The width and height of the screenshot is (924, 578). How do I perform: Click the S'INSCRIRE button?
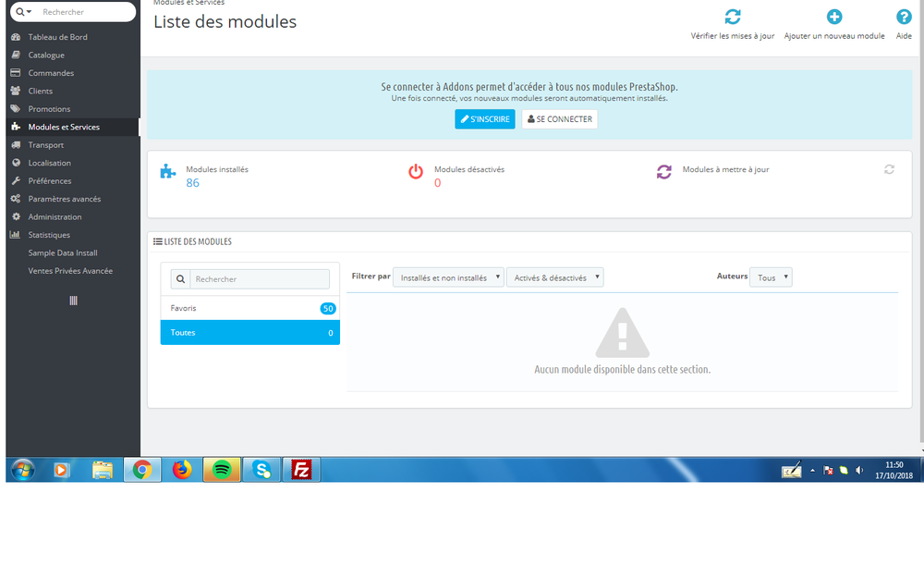[484, 119]
